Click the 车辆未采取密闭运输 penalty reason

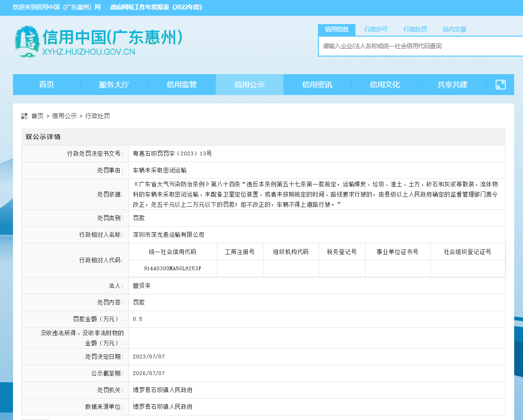[x=160, y=171]
